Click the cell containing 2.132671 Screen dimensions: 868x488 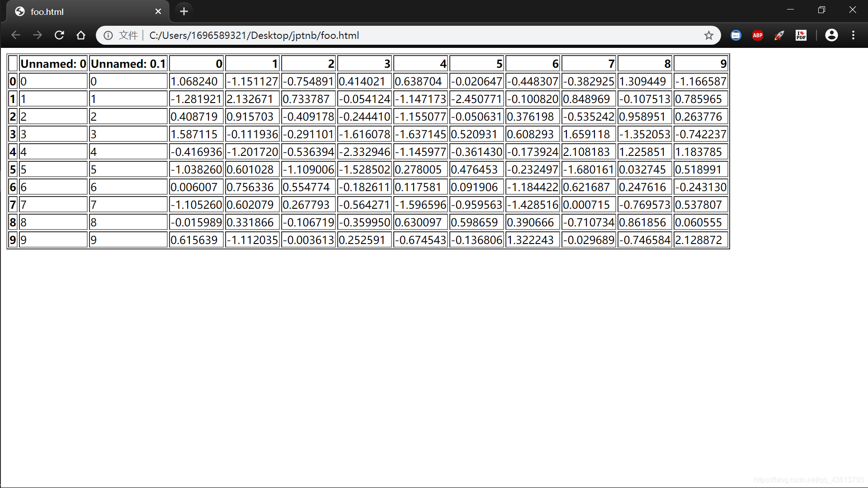252,99
